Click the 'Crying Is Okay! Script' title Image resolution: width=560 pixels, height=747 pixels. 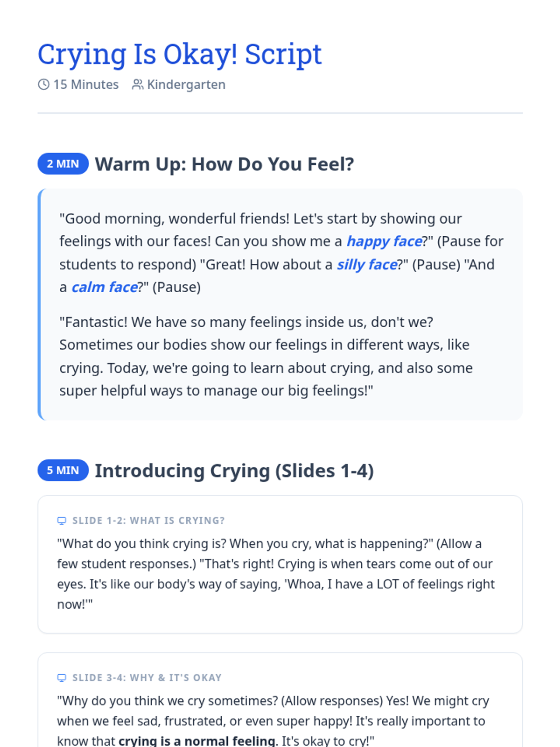(180, 54)
